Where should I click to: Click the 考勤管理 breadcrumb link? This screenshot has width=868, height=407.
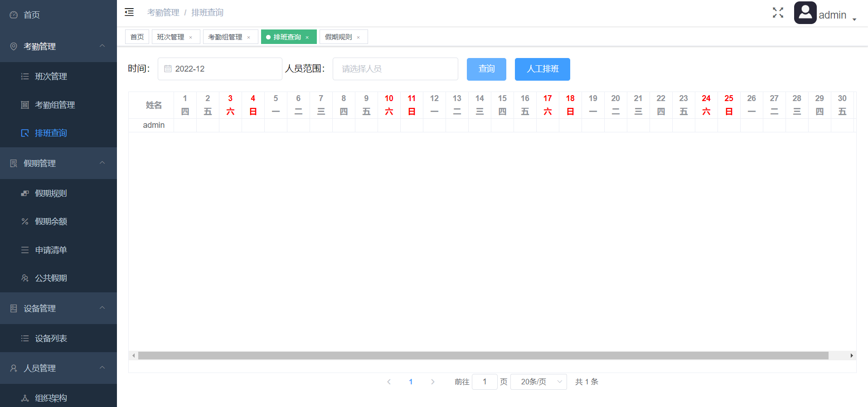163,13
